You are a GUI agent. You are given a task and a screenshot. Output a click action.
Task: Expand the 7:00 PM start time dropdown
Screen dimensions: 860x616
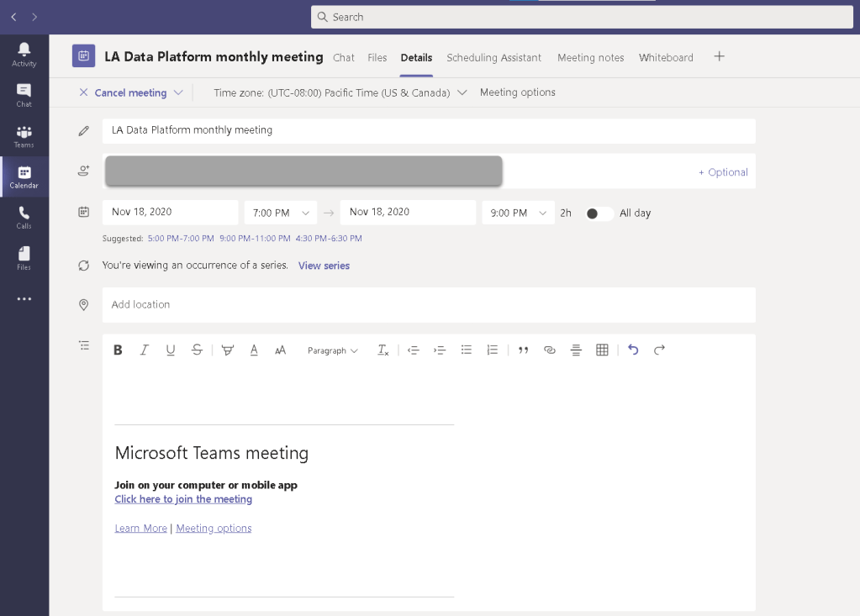click(281, 213)
